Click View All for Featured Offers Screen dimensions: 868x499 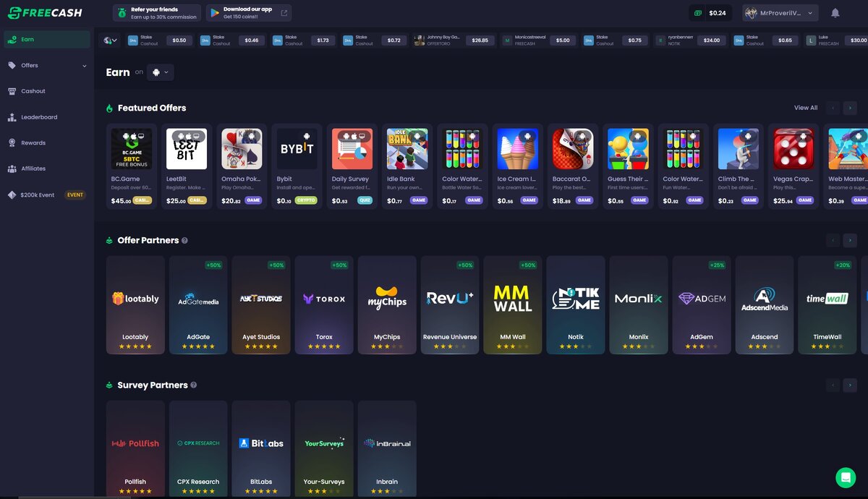point(806,108)
